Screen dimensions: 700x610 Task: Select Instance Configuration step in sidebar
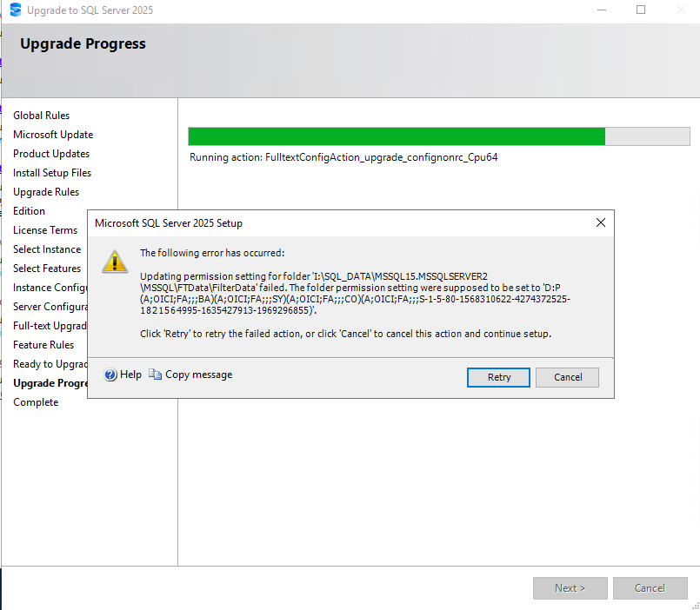click(50, 288)
